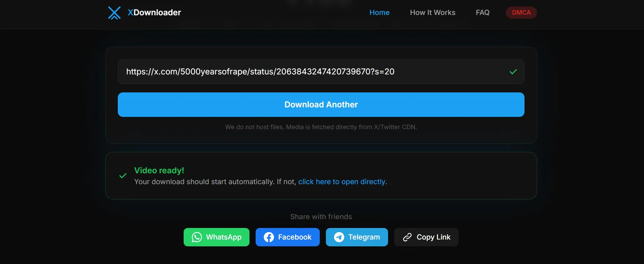Focus the tweet URL input field
644x264 pixels.
pos(321,72)
